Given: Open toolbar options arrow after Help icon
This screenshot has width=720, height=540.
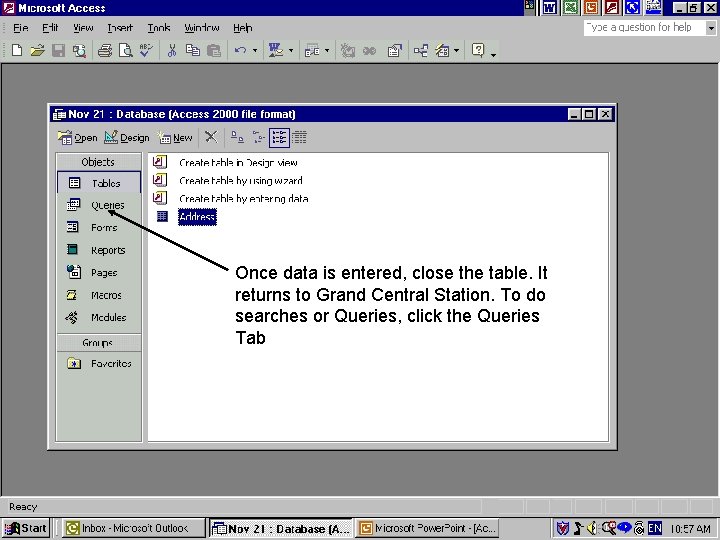Looking at the screenshot, I should [x=494, y=55].
